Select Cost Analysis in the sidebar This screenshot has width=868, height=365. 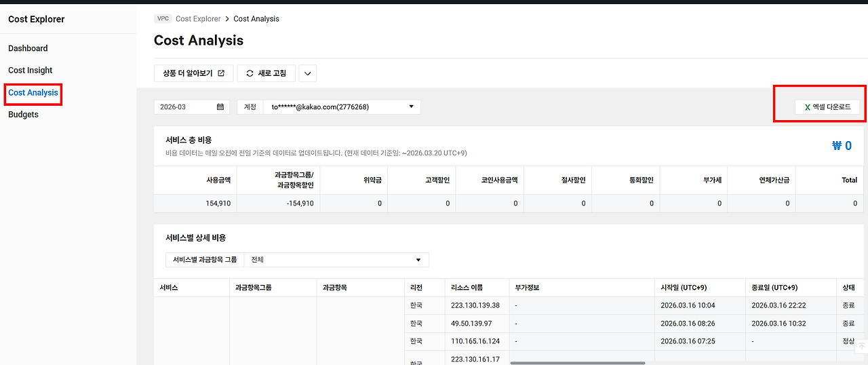point(33,92)
